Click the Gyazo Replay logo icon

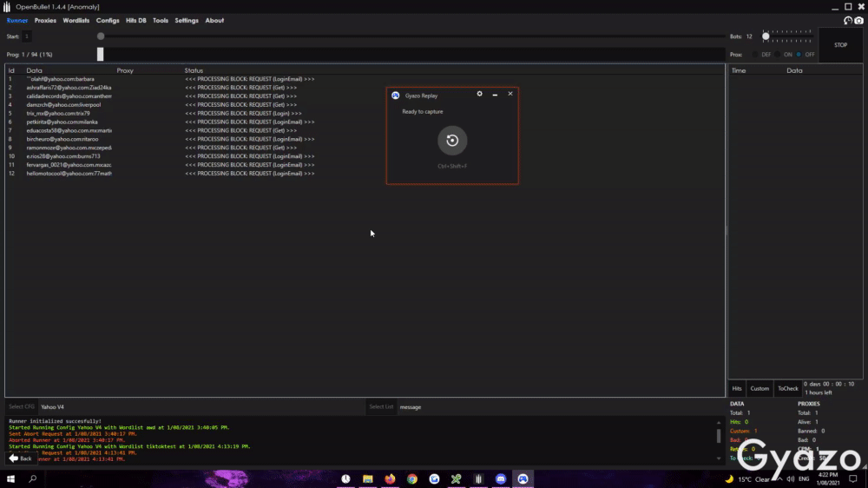tap(395, 96)
